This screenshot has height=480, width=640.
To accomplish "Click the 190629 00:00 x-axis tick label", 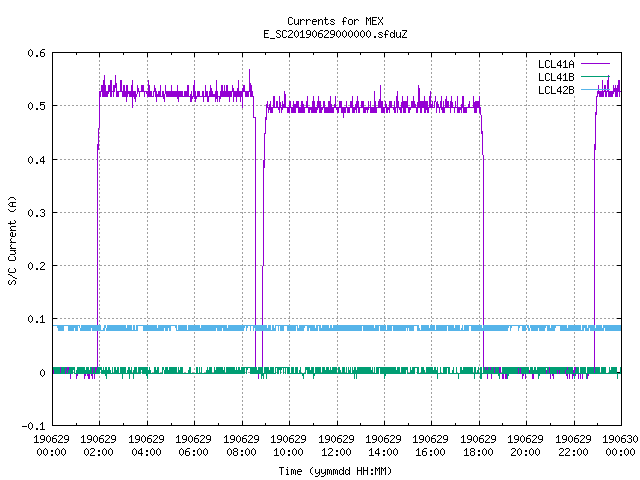I will click(x=51, y=446).
